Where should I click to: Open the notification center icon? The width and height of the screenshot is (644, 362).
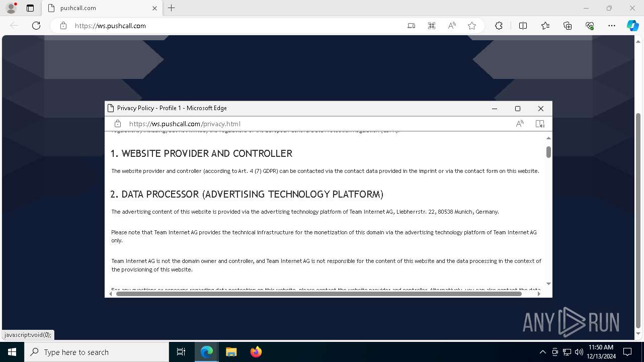point(627,352)
